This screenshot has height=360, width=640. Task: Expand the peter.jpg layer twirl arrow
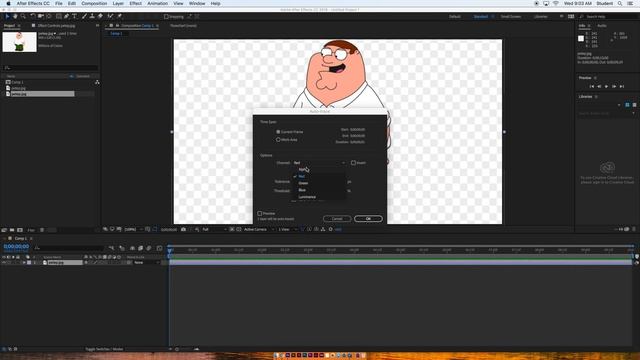(x=24, y=262)
